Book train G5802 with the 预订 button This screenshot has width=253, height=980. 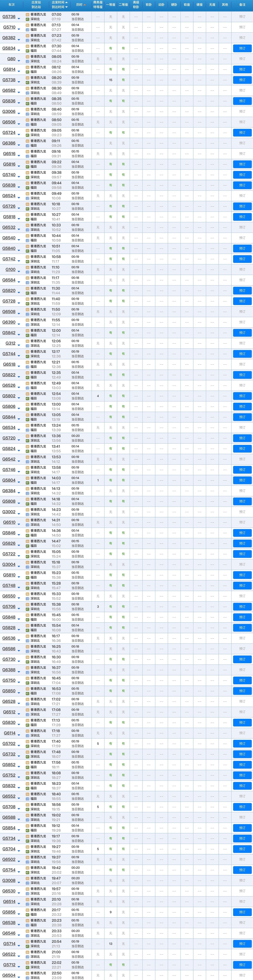(242, 396)
